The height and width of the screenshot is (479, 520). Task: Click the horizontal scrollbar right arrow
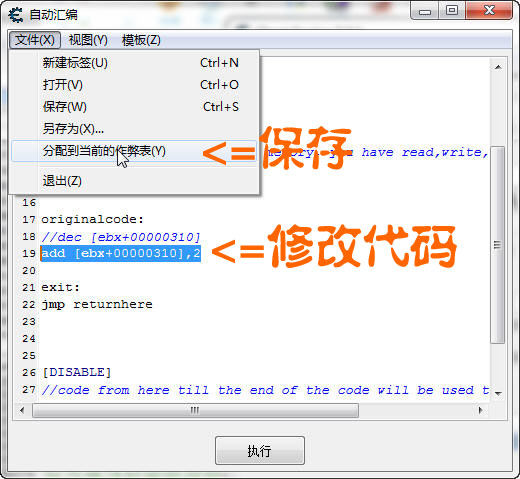tap(480, 410)
